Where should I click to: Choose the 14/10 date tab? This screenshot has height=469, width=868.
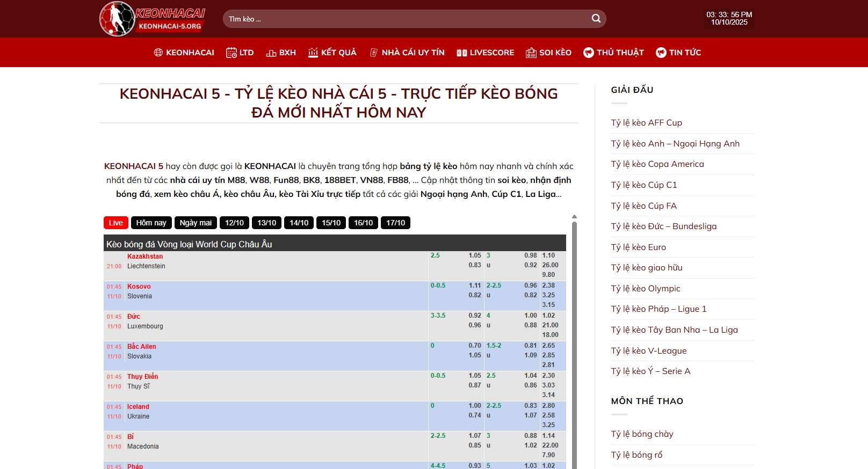click(299, 223)
